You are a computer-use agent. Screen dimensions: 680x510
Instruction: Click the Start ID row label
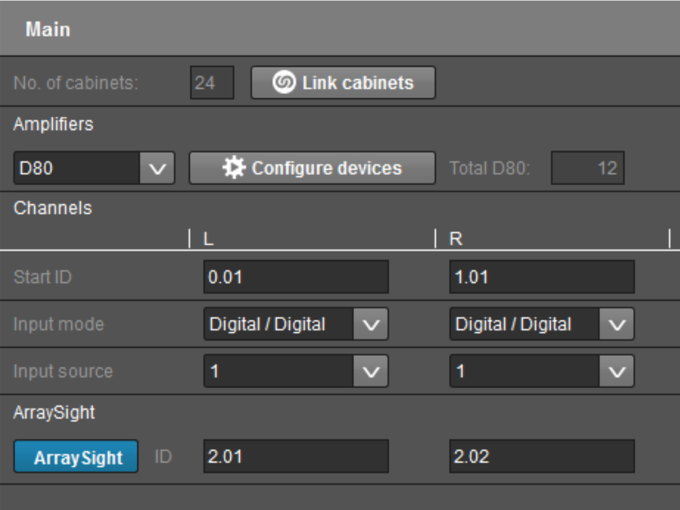[x=42, y=277]
